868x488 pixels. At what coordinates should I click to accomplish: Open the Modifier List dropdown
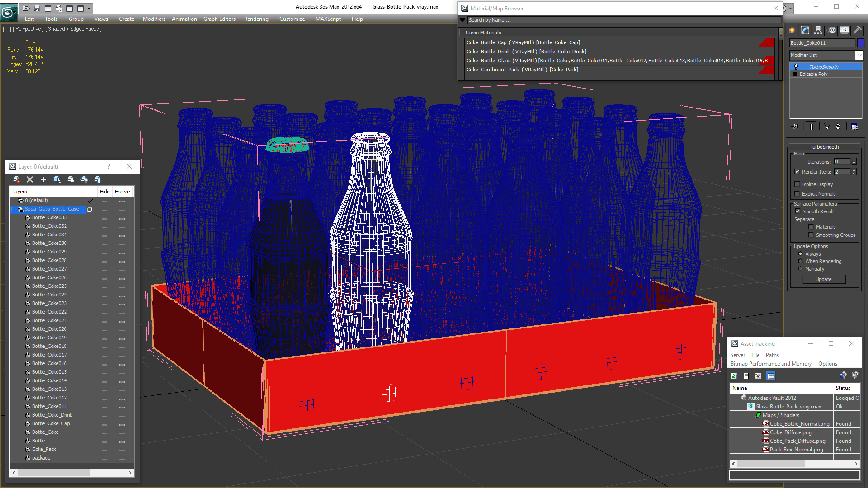click(859, 55)
